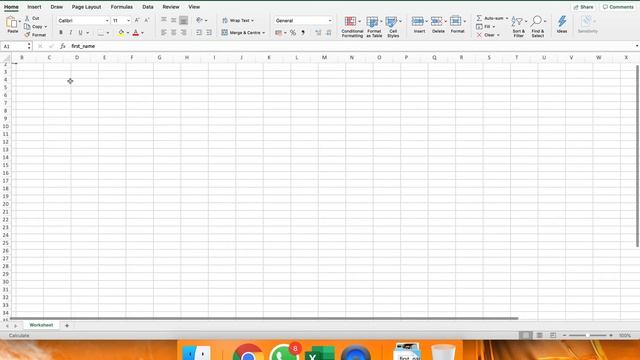Increase font size with larger A icon

point(137,20)
